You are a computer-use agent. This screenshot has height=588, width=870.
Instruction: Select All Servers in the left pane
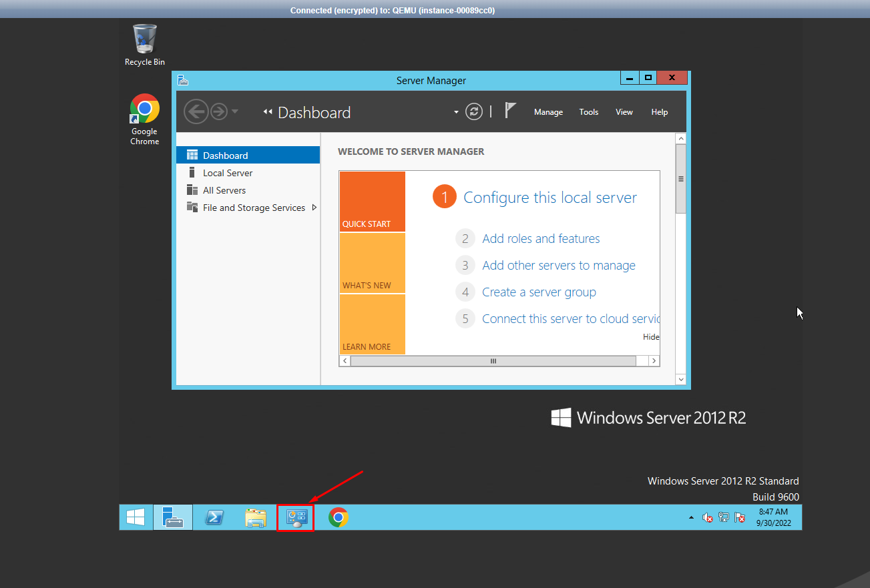point(248,190)
